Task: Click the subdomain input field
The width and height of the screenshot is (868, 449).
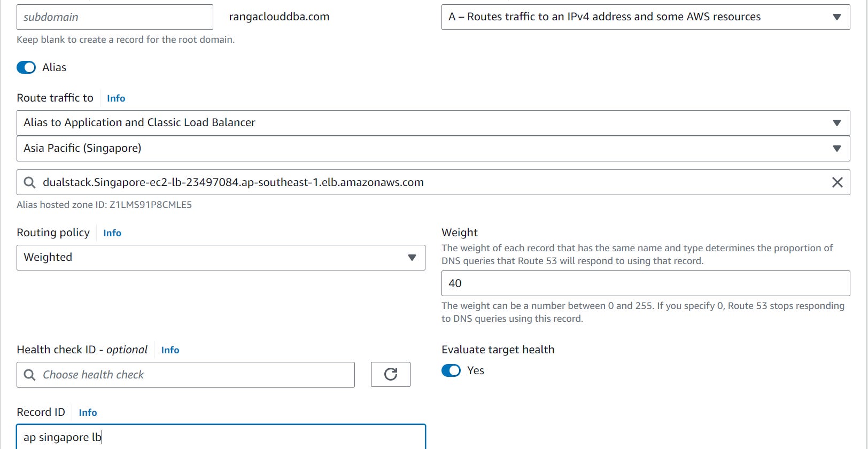Action: (x=114, y=17)
